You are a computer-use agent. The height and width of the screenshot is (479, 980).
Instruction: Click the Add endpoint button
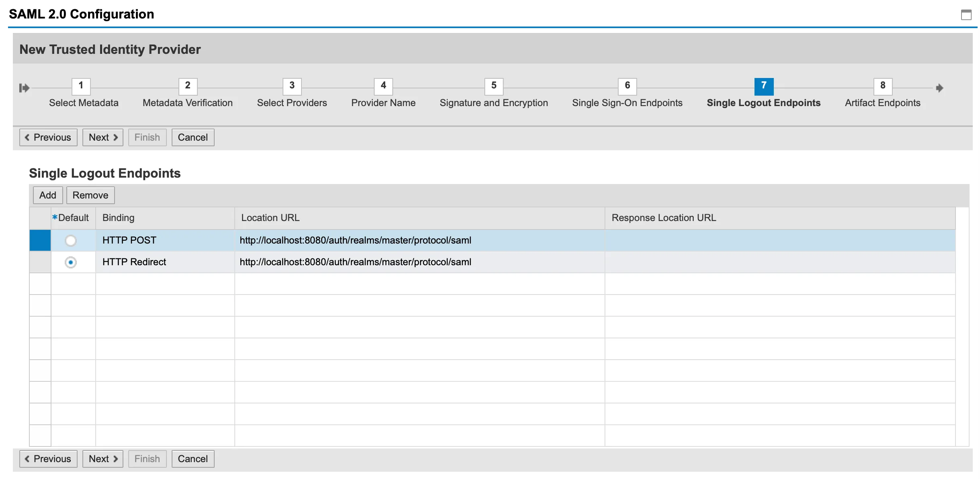click(x=47, y=195)
